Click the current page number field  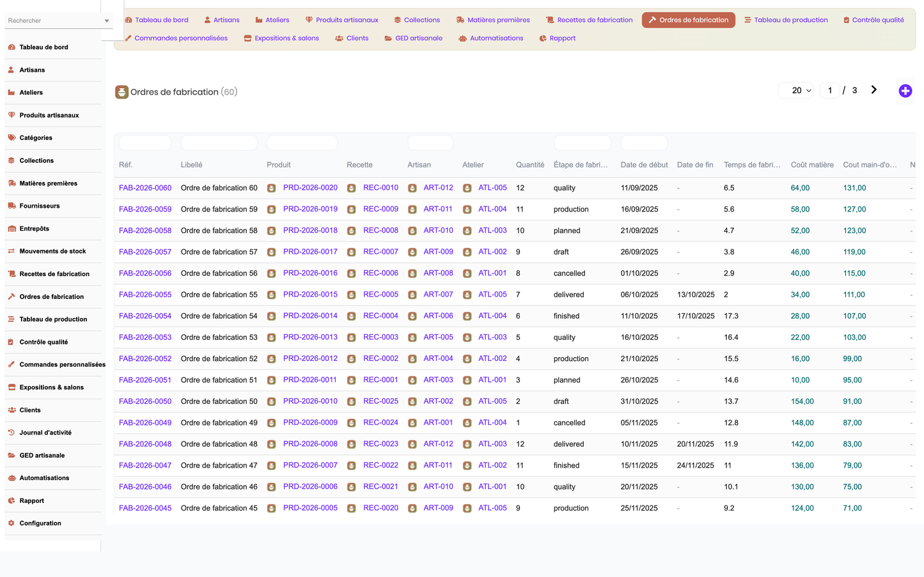click(x=830, y=91)
